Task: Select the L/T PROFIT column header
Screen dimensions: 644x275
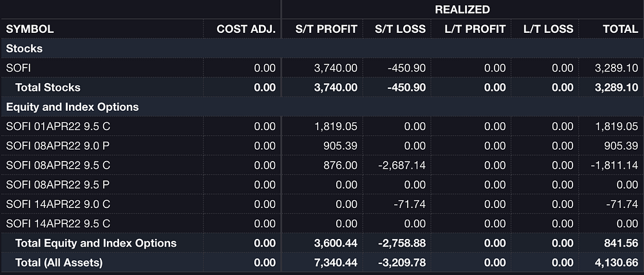Action: click(475, 29)
